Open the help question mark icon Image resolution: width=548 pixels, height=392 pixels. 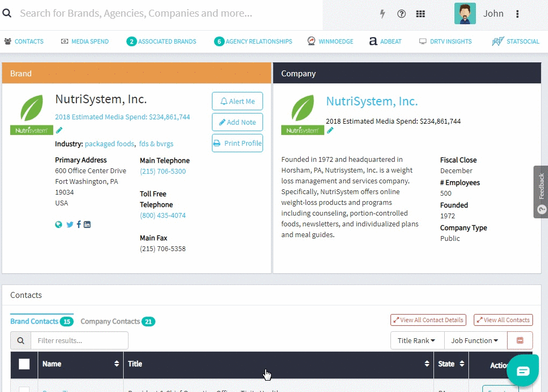(402, 13)
